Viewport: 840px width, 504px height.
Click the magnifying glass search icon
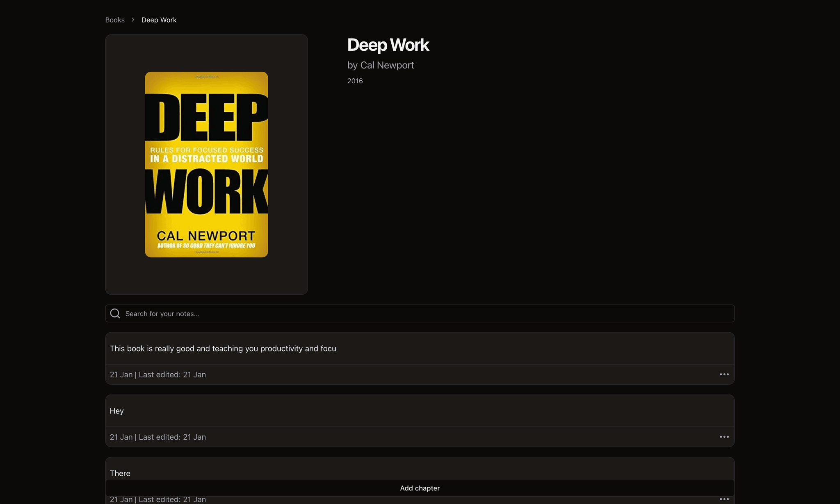click(115, 313)
